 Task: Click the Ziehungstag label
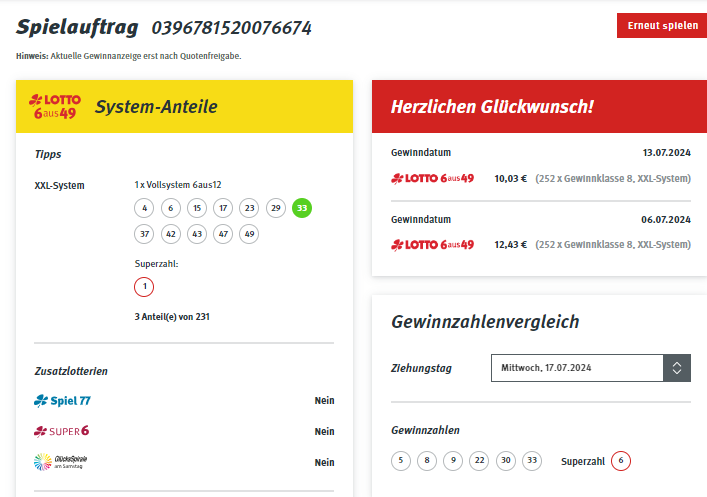point(421,368)
